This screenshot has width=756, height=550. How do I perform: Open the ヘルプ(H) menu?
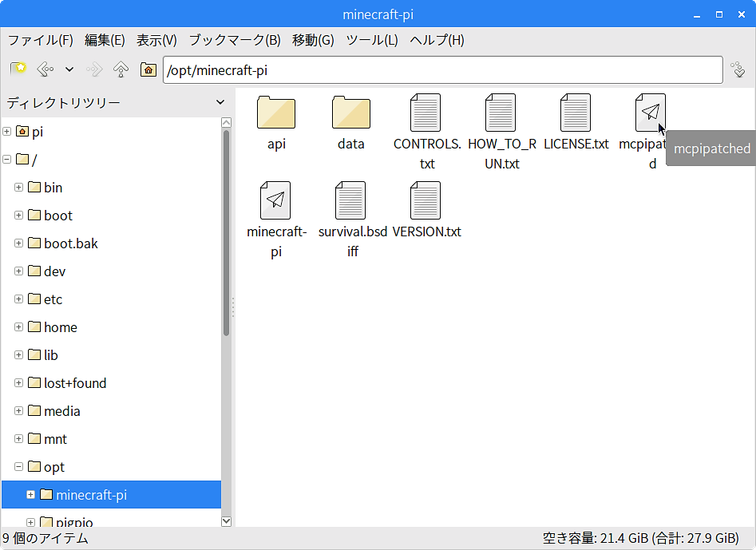coord(437,40)
